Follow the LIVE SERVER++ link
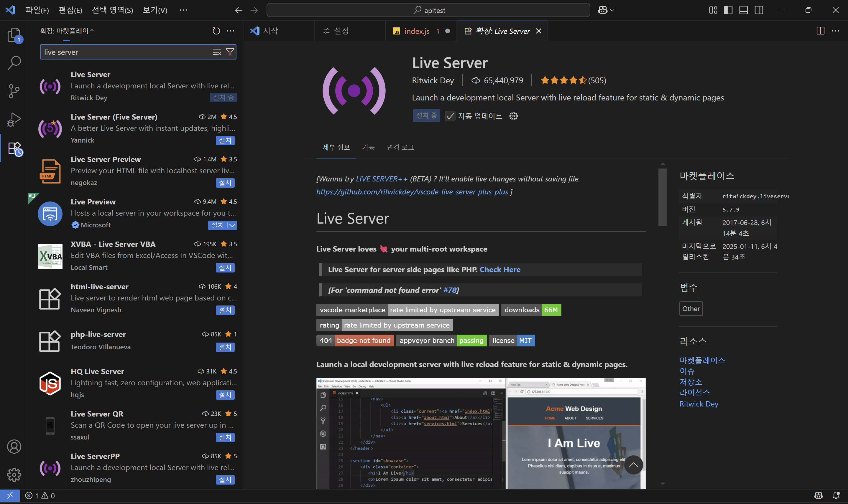 (381, 179)
